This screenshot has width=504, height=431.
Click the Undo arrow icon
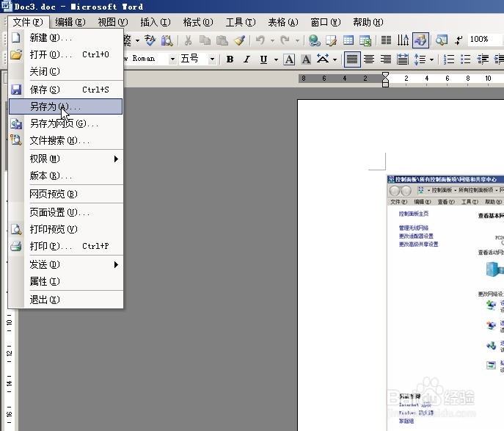[260, 40]
